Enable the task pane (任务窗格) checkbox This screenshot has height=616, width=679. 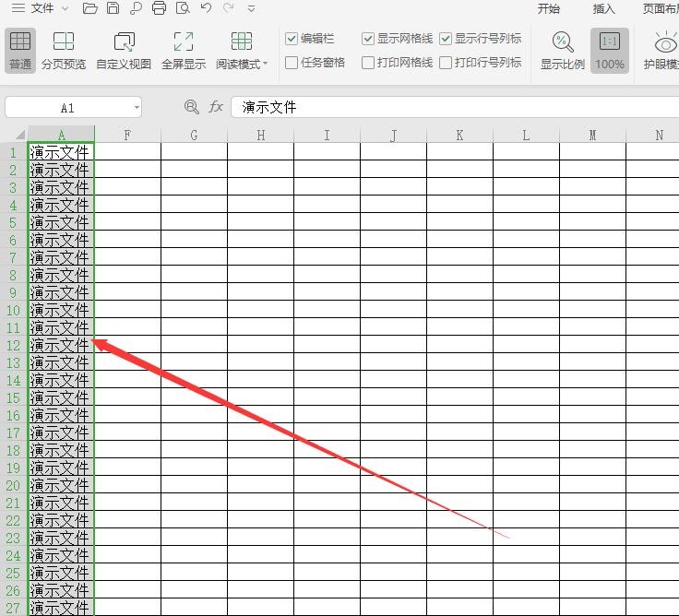tap(292, 63)
